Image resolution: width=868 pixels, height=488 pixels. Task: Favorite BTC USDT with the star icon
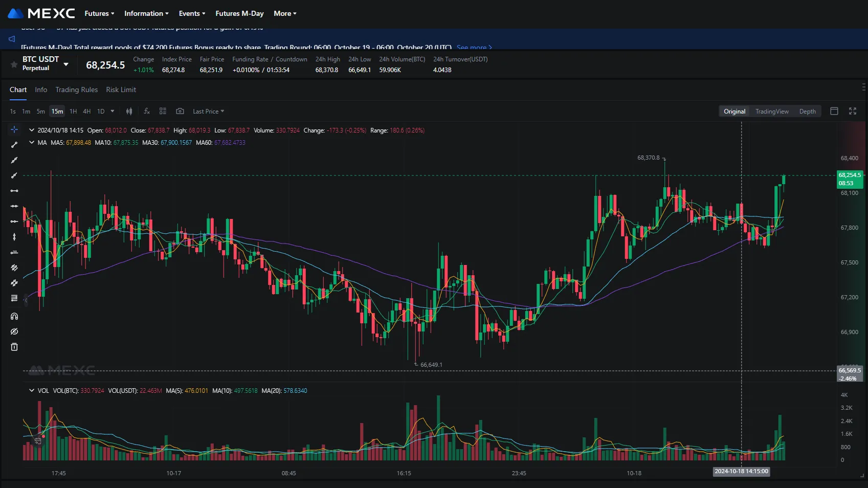click(x=13, y=63)
